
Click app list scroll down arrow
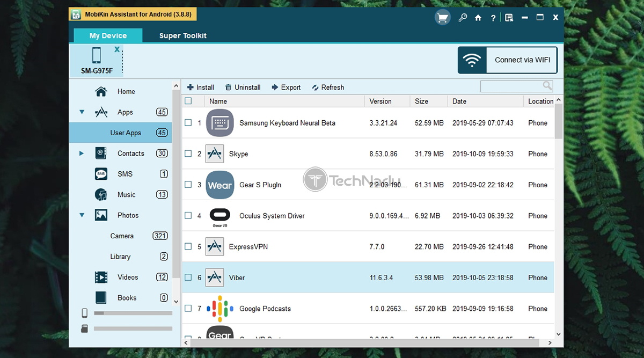[559, 334]
